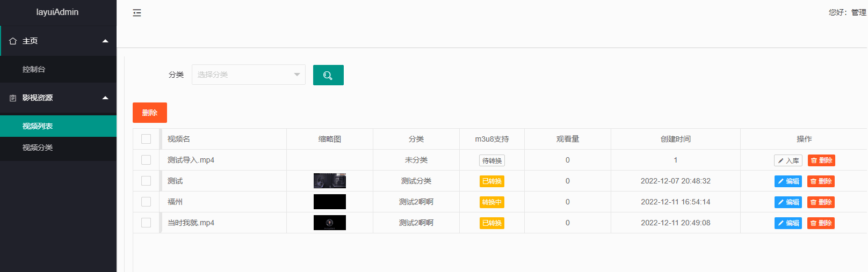868x272 pixels.
Task: Open the 选择分类 dropdown
Action: [248, 75]
